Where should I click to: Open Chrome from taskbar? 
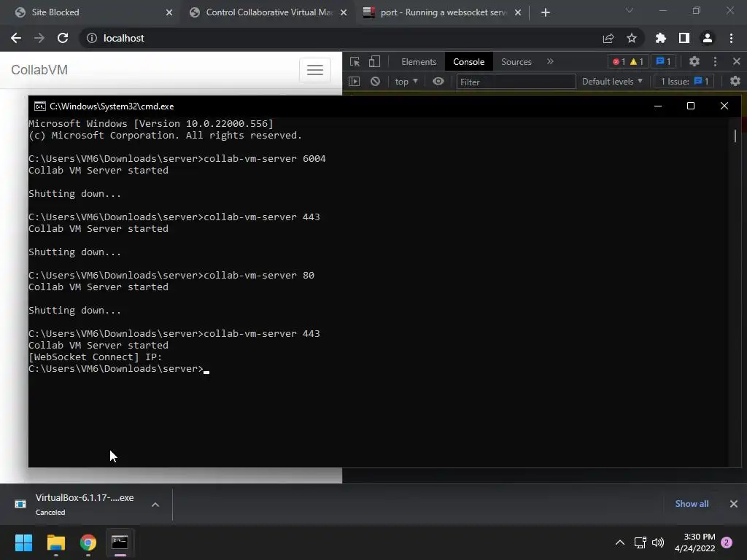tap(88, 542)
